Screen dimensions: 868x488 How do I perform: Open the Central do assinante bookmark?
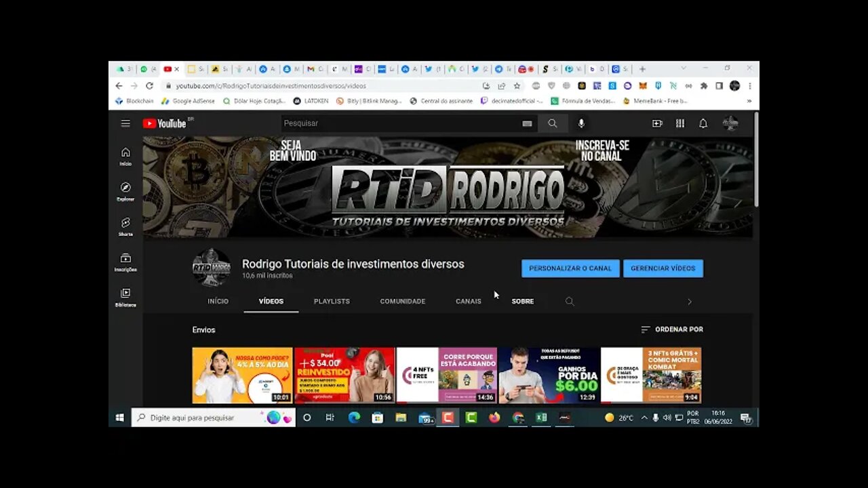(441, 101)
